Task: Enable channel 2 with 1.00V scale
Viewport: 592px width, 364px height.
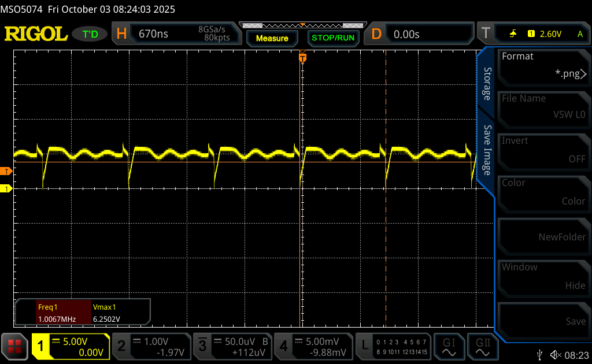Action: (x=151, y=346)
